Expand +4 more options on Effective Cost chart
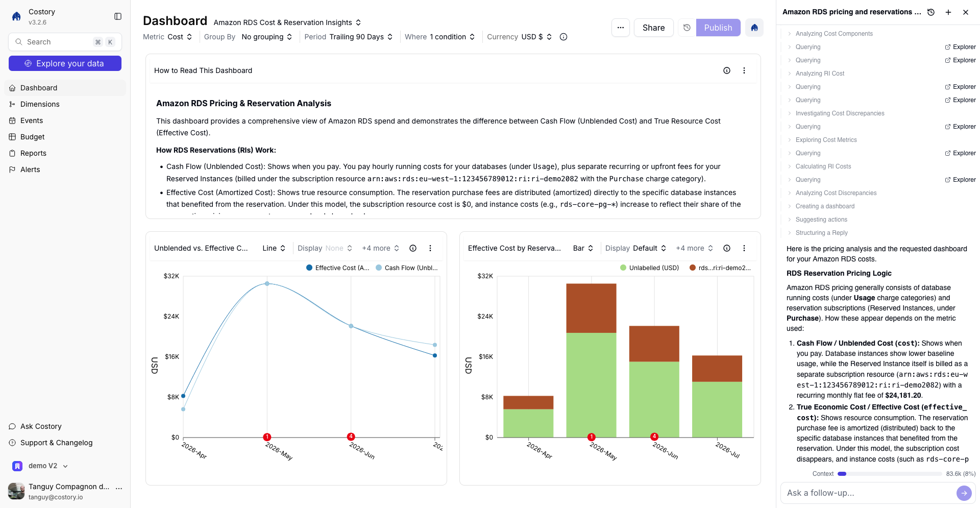Image resolution: width=980 pixels, height=508 pixels. pos(695,248)
